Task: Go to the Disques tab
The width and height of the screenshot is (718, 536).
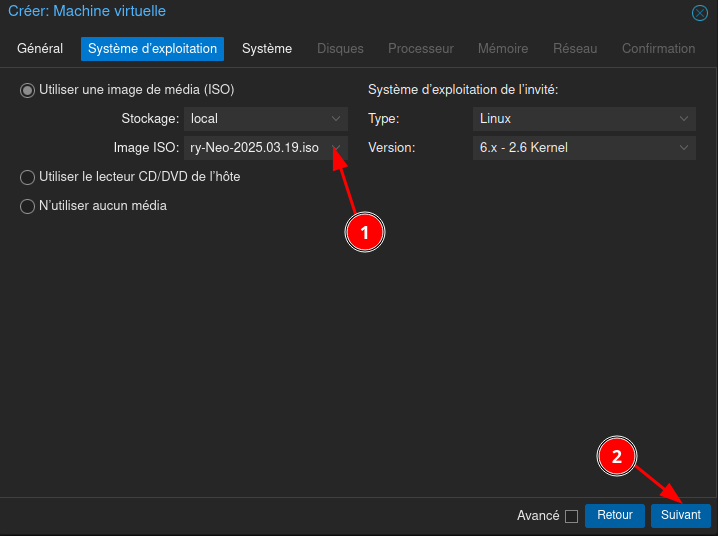Action: [x=340, y=49]
